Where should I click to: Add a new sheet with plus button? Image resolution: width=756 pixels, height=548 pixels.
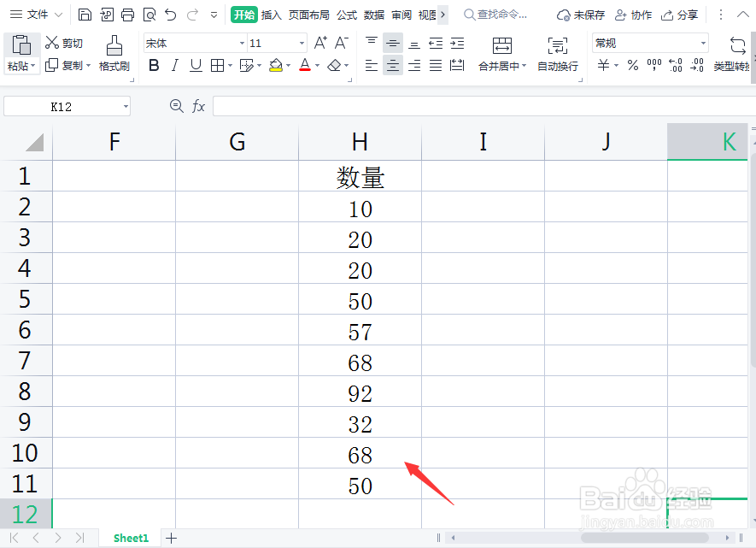171,538
